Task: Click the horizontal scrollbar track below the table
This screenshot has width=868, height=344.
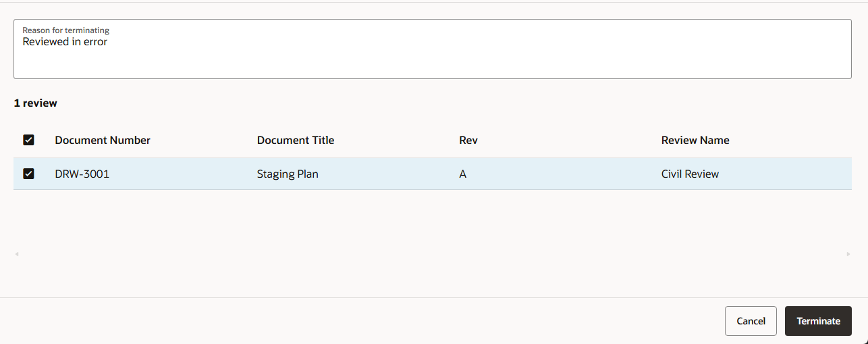Action: point(432,254)
